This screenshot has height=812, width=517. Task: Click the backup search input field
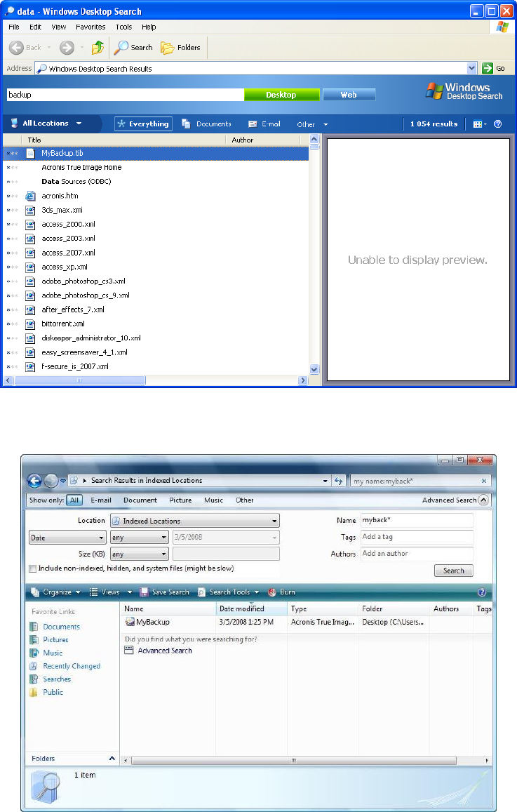point(126,95)
